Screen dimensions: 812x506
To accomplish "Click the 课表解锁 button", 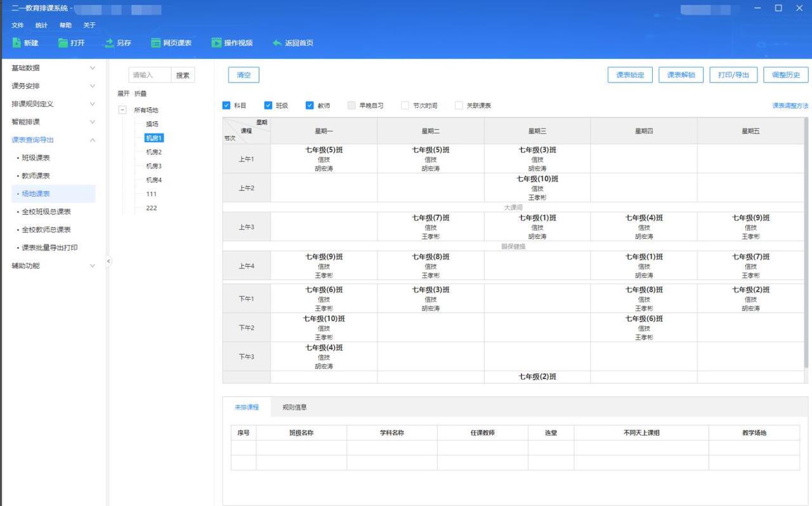I will point(681,75).
